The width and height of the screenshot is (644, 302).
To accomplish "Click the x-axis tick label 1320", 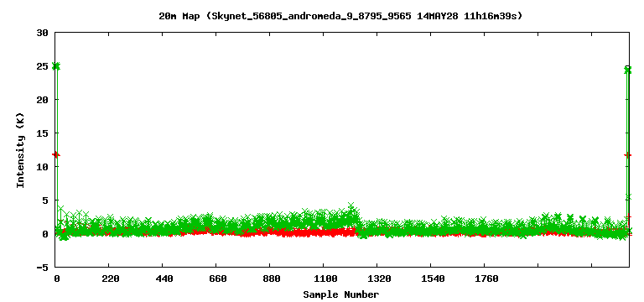I will click(x=379, y=279).
